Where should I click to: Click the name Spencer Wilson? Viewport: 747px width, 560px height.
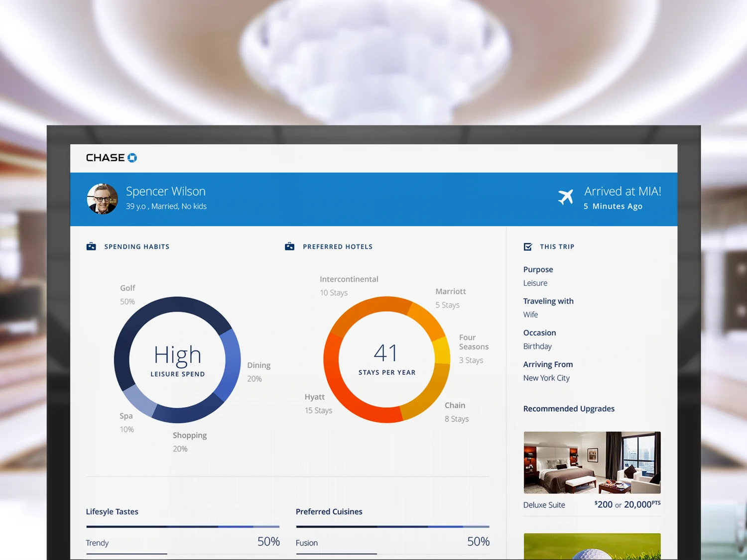tap(166, 191)
